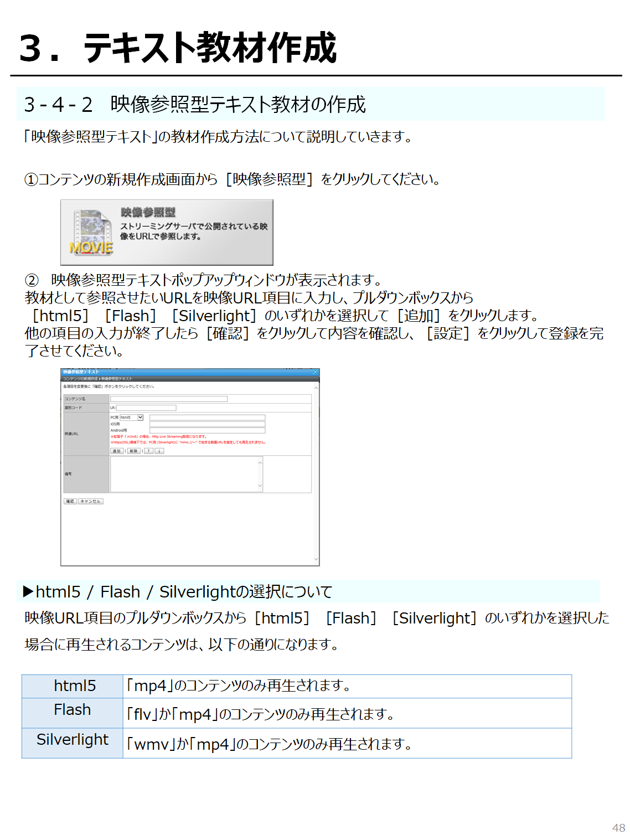
Task: Click the PC用 video URL field
Action: coord(207,418)
